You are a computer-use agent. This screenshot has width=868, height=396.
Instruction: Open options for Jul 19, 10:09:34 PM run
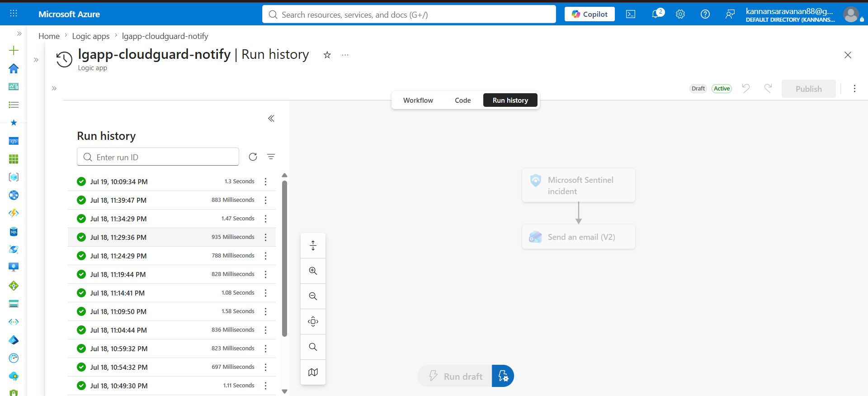coord(265,181)
